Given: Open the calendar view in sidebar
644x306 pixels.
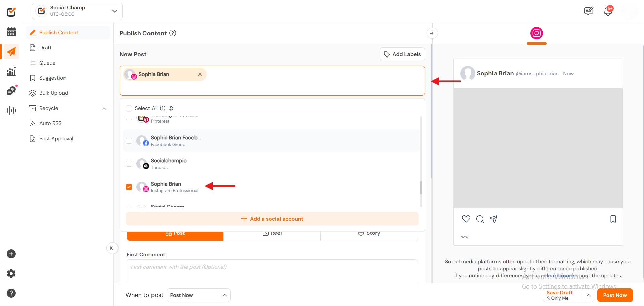Looking at the screenshot, I should pos(11,32).
